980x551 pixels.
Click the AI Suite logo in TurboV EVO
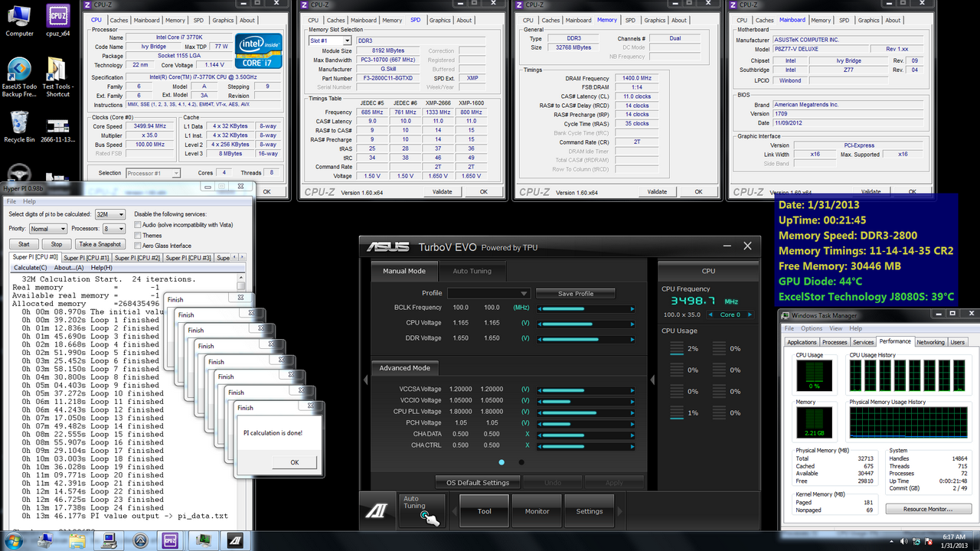pyautogui.click(x=377, y=510)
